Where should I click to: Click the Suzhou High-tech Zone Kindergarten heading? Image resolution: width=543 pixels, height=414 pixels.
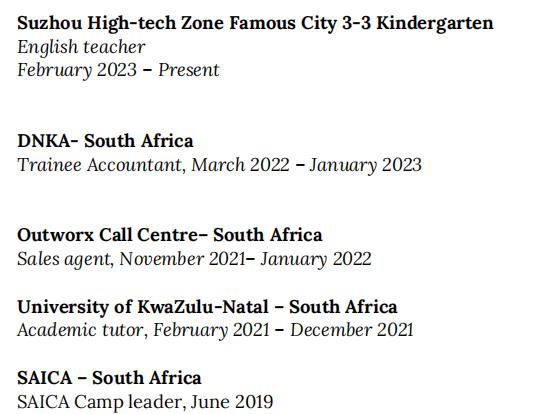(x=255, y=24)
